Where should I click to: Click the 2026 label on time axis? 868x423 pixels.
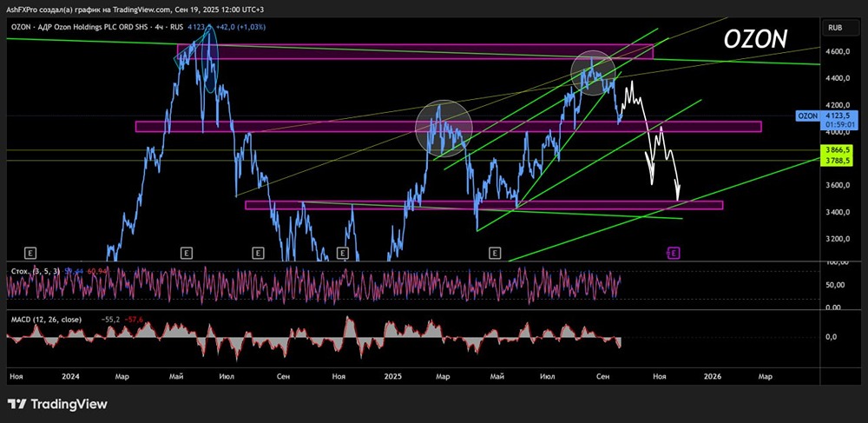tap(713, 376)
